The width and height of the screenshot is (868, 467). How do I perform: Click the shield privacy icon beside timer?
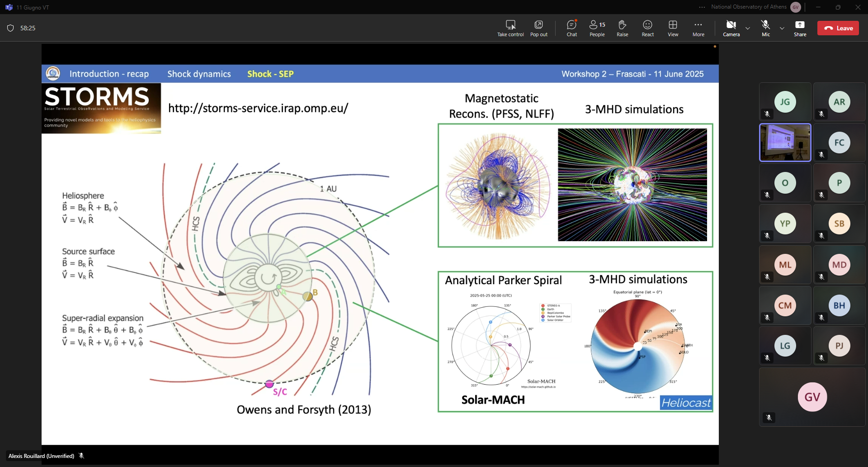[x=10, y=28]
